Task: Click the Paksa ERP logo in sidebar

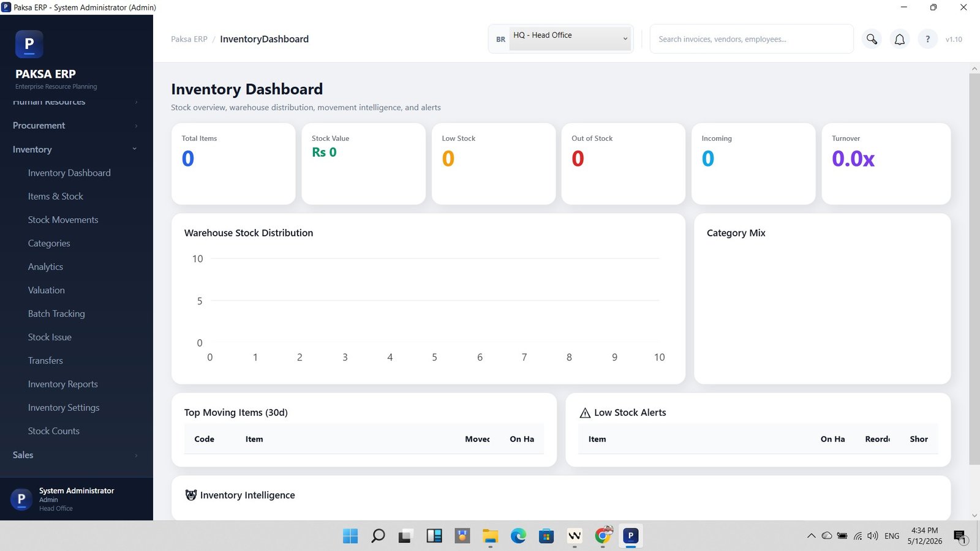Action: pyautogui.click(x=29, y=44)
